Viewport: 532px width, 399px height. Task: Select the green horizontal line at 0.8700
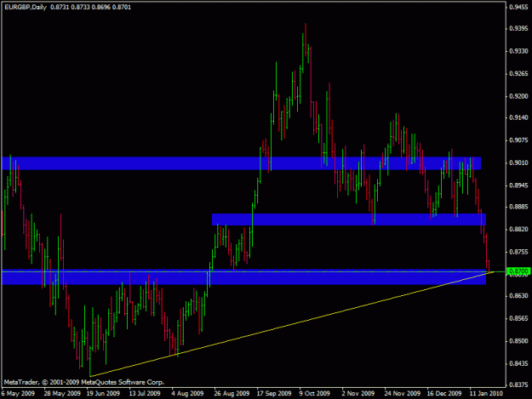pyautogui.click(x=253, y=271)
